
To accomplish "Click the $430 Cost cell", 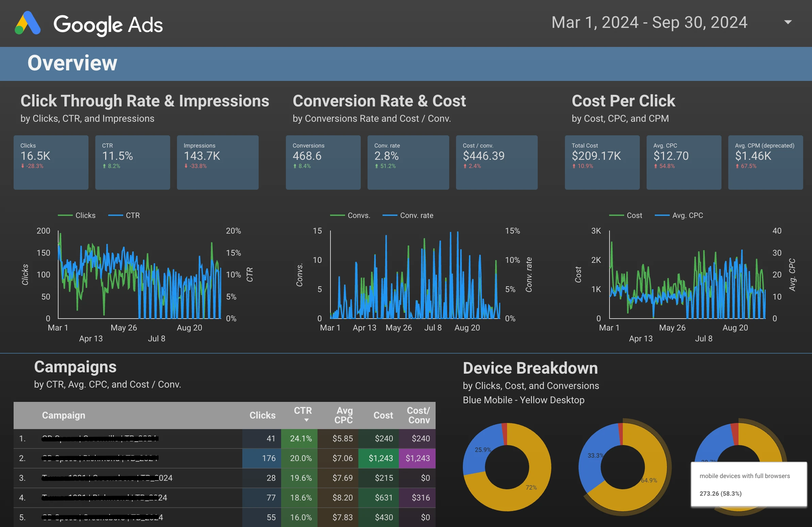I will [378, 517].
